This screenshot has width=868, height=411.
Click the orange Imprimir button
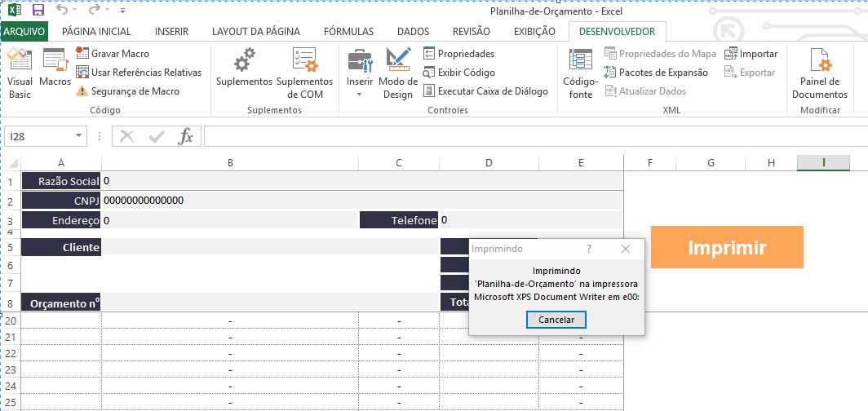727,247
